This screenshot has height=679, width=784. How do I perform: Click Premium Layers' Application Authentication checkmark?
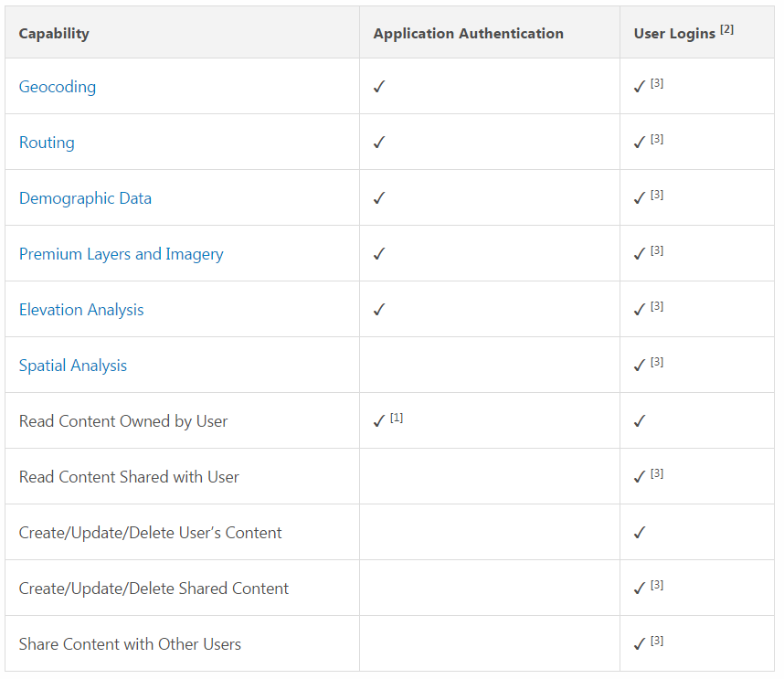(x=379, y=254)
